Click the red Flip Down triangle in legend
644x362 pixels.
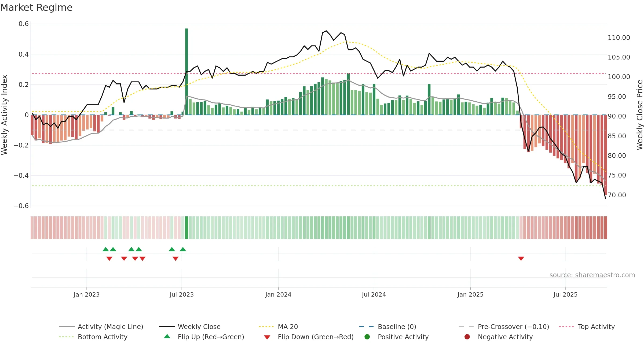(267, 337)
